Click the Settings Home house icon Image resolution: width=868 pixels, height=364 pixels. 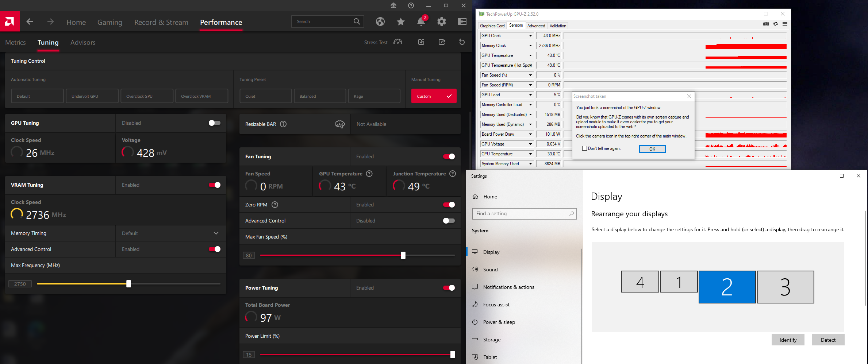(475, 197)
